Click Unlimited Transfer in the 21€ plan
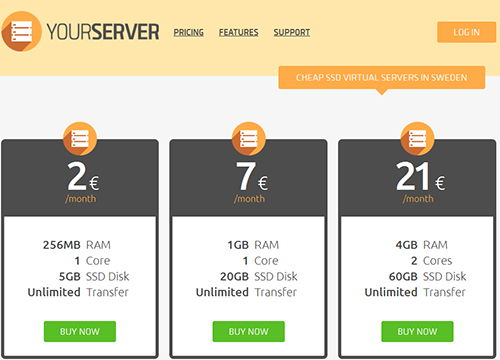Screen dimensions: 500x360 coord(415,292)
